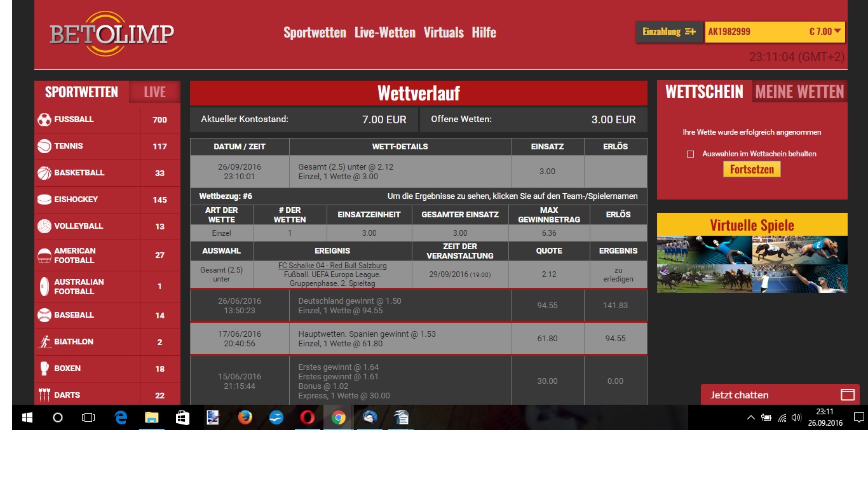Click the Biathlon skier icon
Screen dimensions: 868x488
(x=44, y=342)
